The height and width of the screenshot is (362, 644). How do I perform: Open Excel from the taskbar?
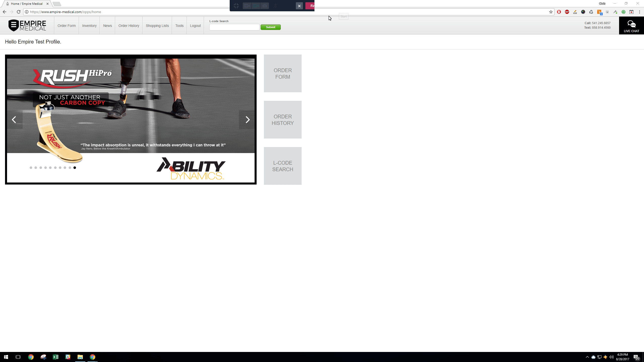[56, 357]
